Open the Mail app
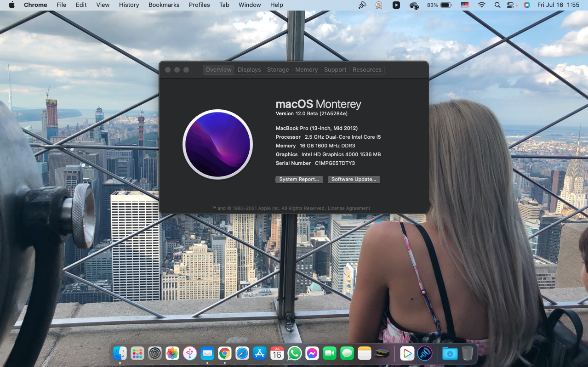 point(207,353)
